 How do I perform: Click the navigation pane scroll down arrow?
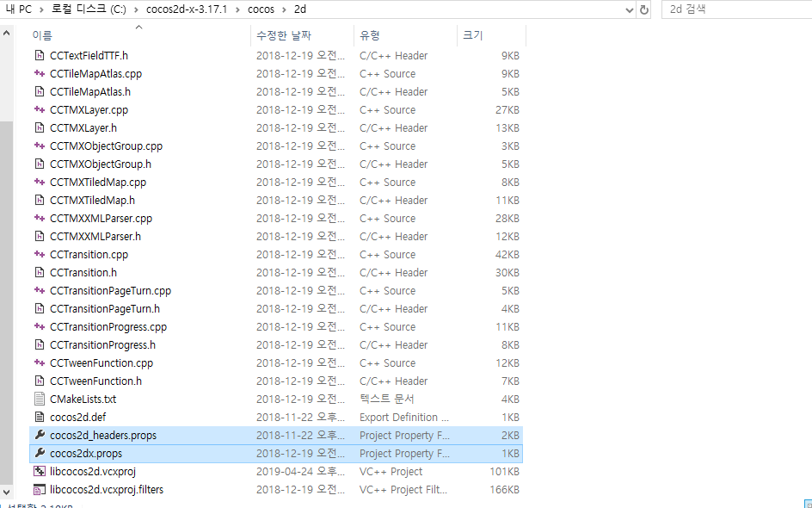pos(6,492)
